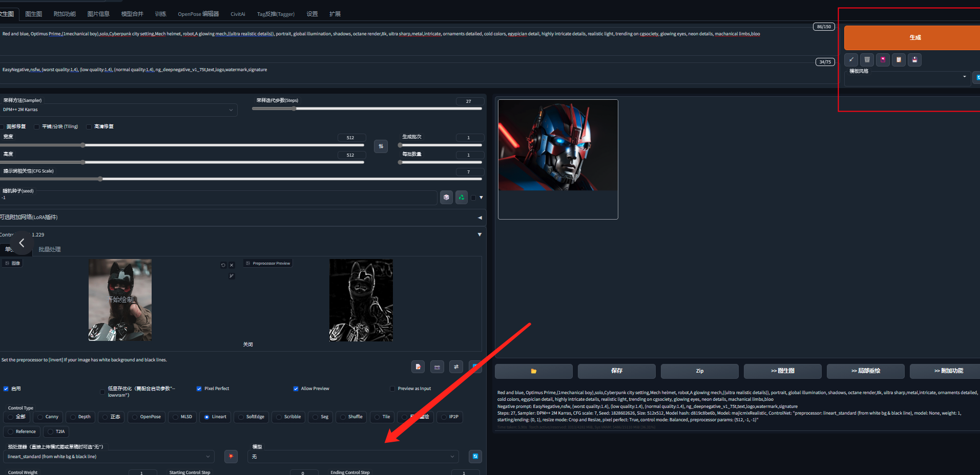The height and width of the screenshot is (475, 980).
Task: Click the Steps slider track
Action: [x=367, y=109]
